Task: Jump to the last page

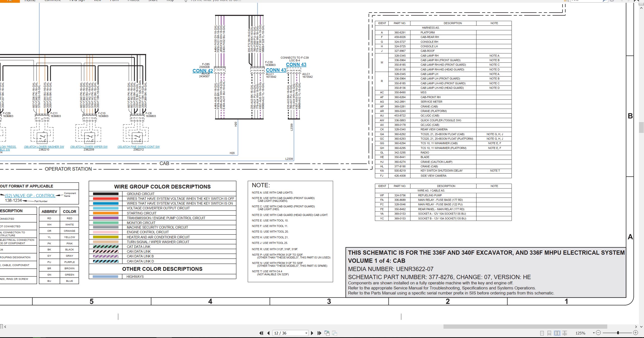Action: (319, 333)
